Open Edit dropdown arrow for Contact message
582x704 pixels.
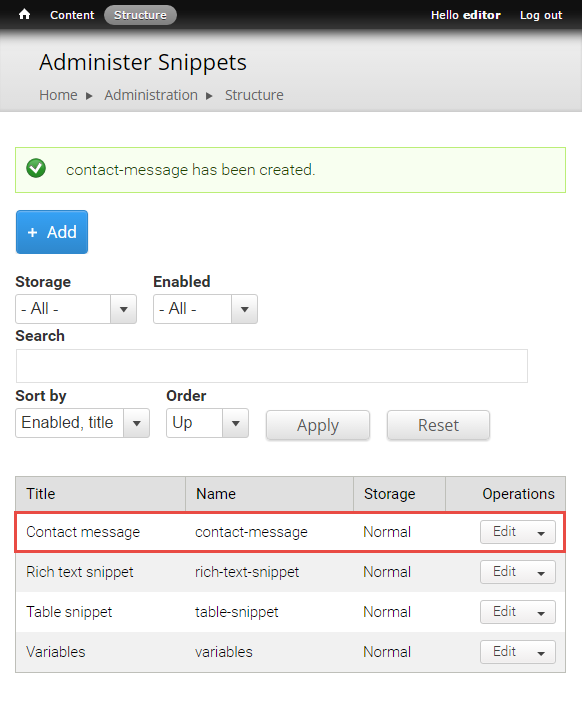541,532
